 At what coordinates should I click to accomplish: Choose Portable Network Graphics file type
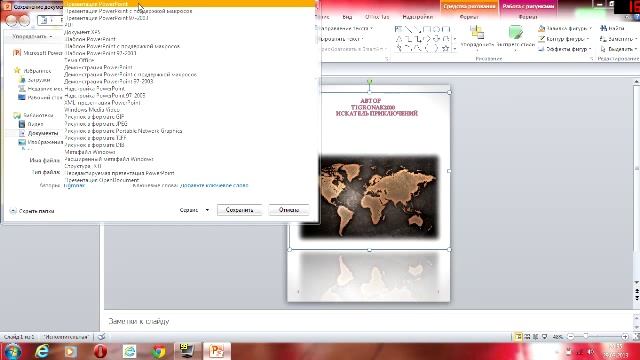tap(123, 131)
